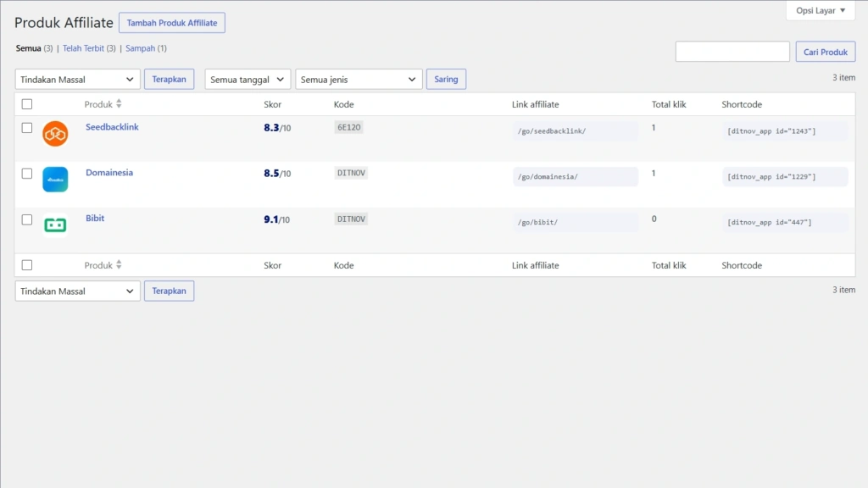Click the 8.5/10 score for Domainesia
The image size is (868, 488).
(x=277, y=173)
